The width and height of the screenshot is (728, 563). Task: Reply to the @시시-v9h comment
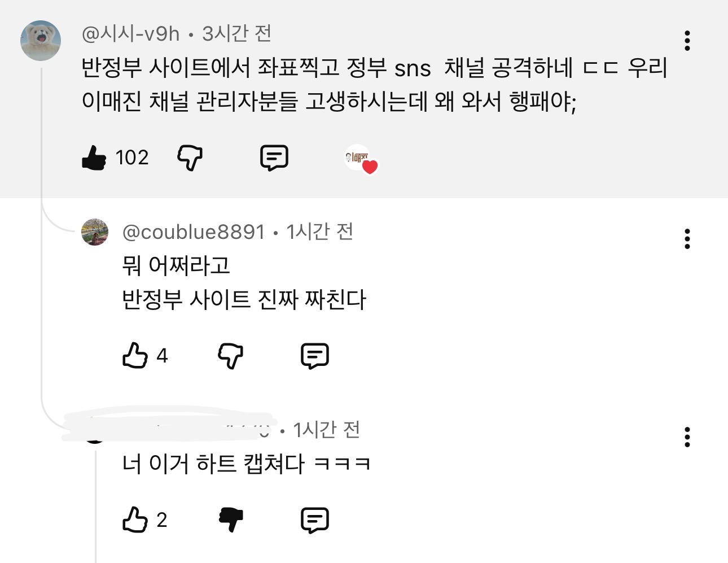274,158
